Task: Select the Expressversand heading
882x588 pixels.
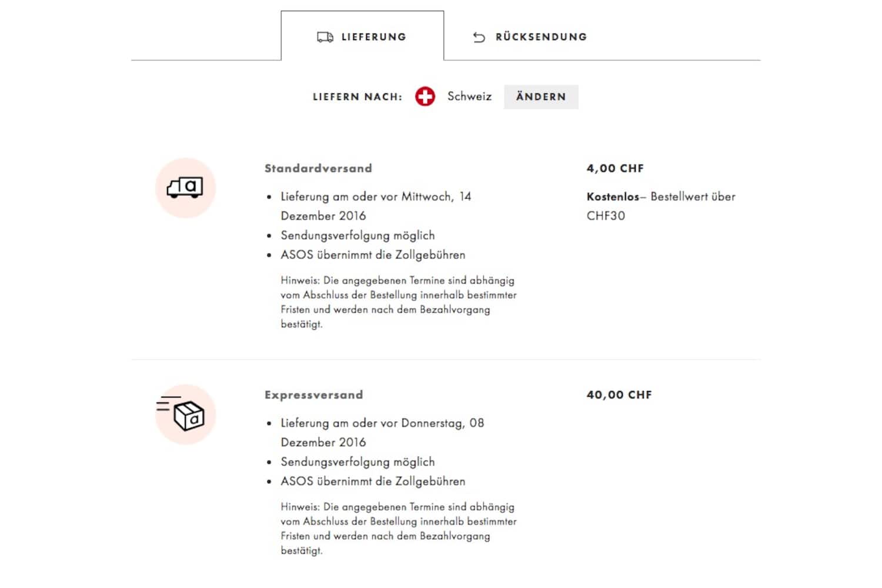Action: [x=313, y=395]
